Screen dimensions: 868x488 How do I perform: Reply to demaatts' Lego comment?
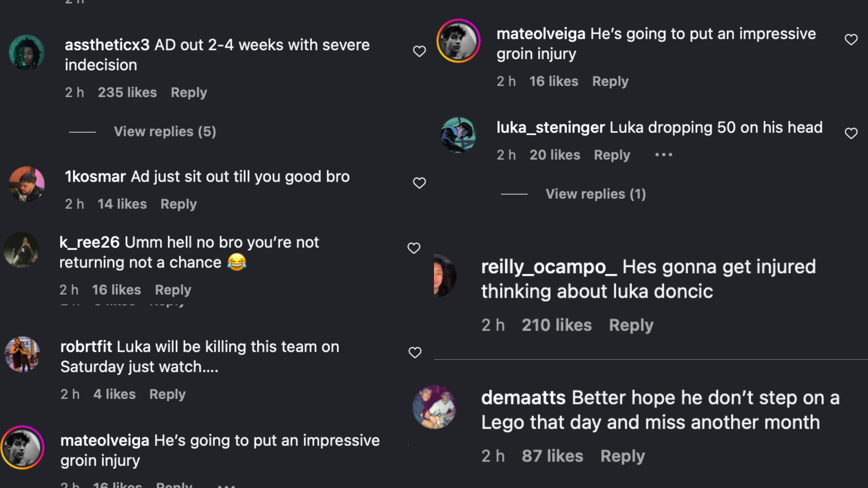622,456
